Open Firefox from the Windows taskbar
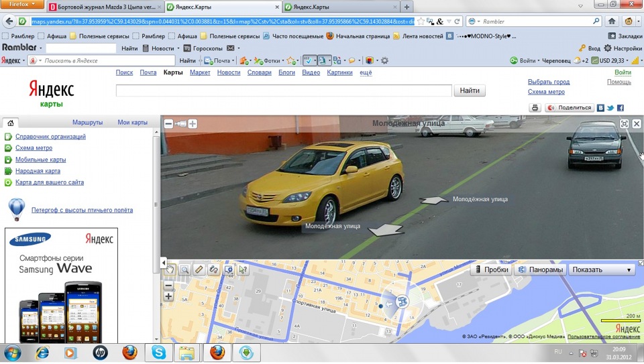644x364 pixels. [131, 352]
